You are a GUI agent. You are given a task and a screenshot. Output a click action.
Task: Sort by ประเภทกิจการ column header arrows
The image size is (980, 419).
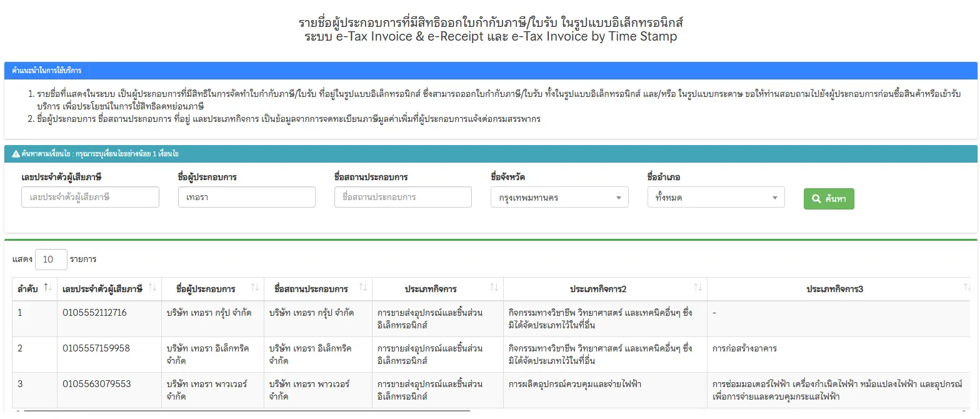point(494,288)
